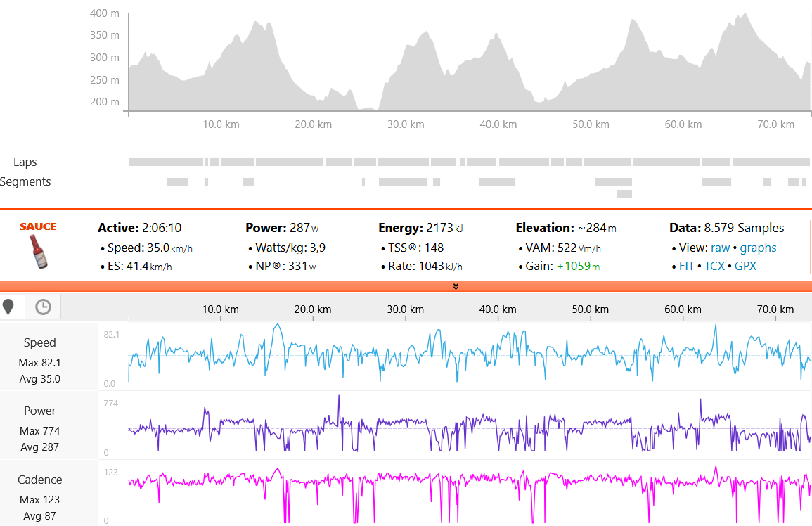The image size is (812, 526).
Task: Select the Speed stream label
Action: (40, 342)
